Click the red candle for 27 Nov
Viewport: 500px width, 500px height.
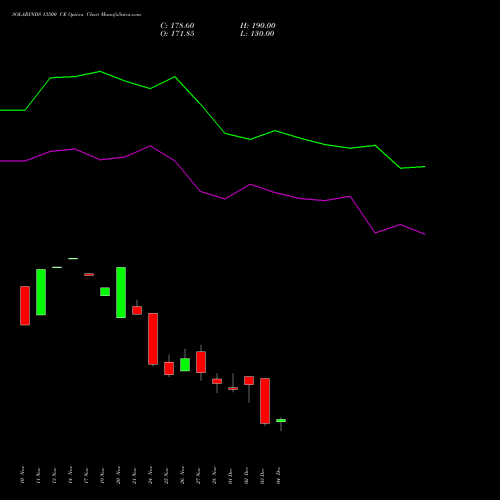pos(201,362)
